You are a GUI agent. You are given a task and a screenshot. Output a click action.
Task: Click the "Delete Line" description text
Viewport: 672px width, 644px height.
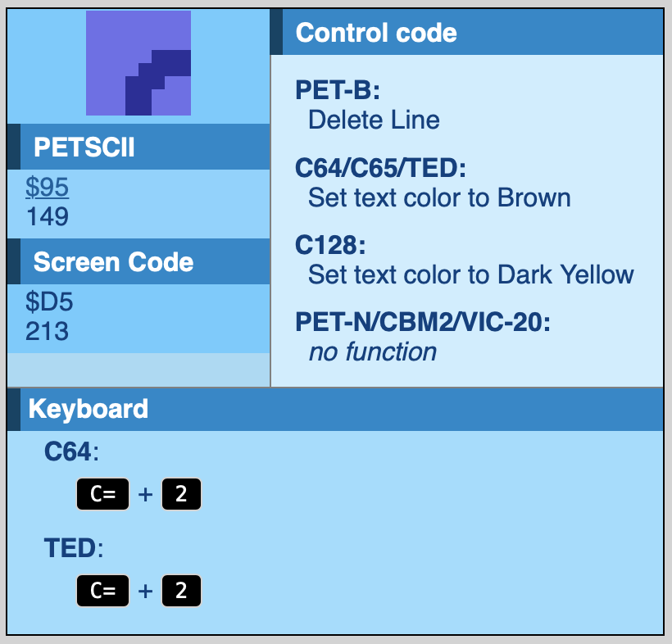click(x=374, y=120)
